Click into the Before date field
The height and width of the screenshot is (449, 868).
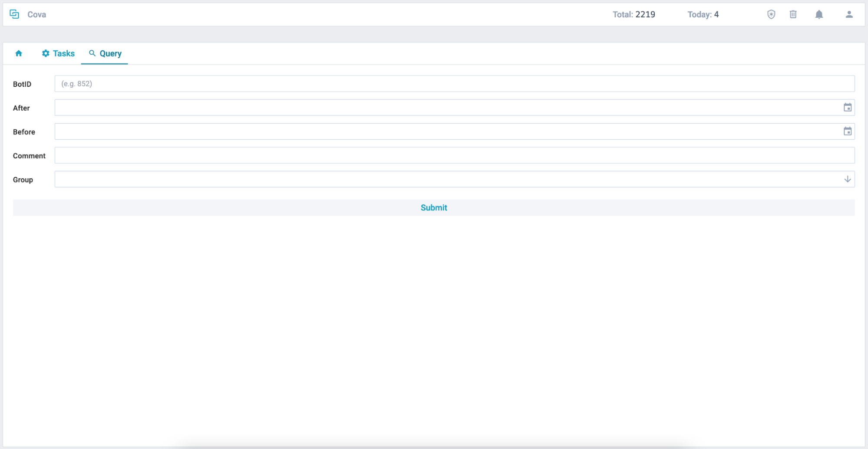(447, 131)
